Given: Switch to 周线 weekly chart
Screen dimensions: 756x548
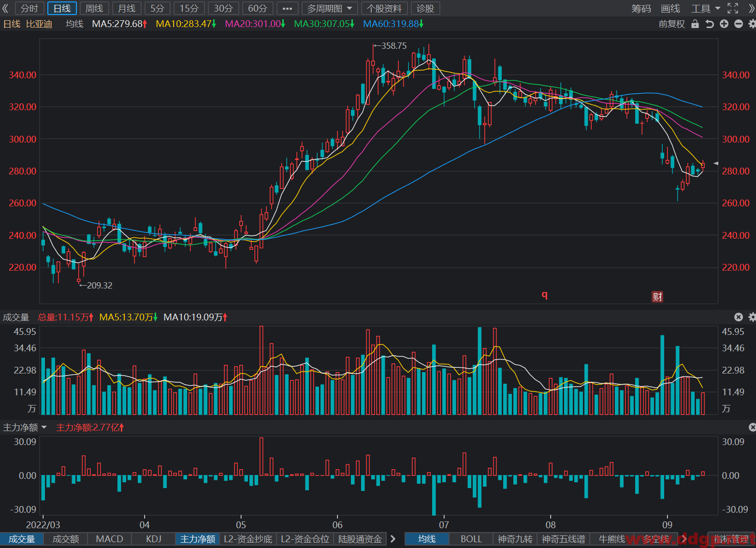Looking at the screenshot, I should 94,8.
